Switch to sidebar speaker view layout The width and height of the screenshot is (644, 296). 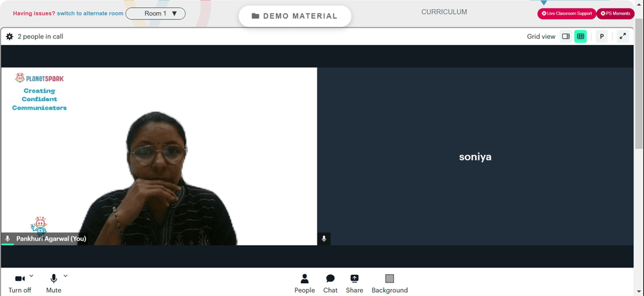[x=565, y=37]
